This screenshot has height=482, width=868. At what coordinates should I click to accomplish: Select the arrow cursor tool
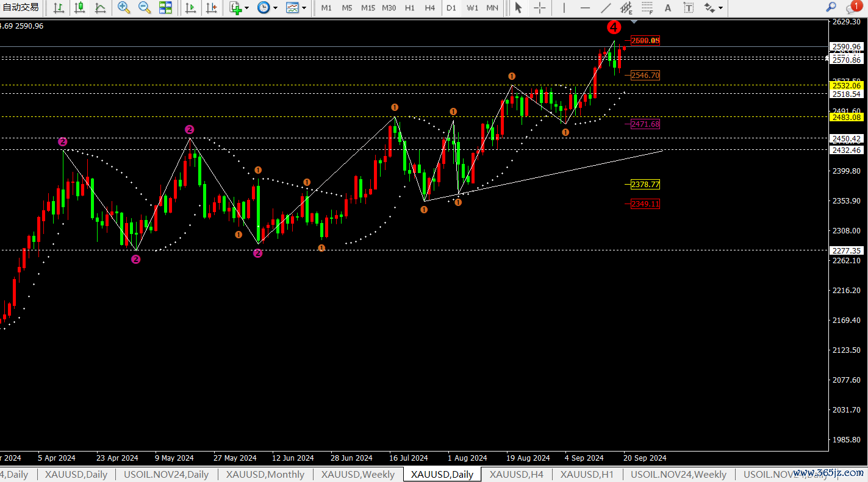518,8
